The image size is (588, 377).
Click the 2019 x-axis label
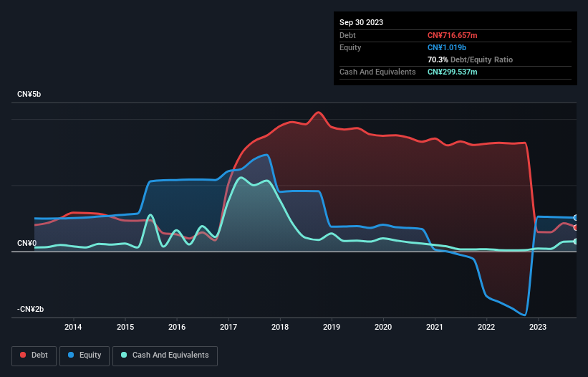tap(332, 327)
